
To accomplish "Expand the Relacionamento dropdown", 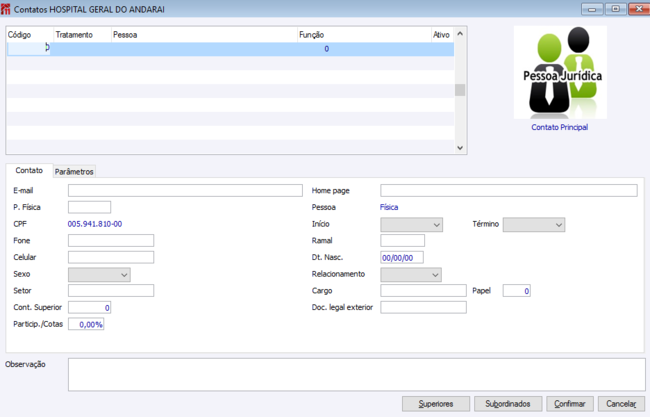I will coord(411,275).
